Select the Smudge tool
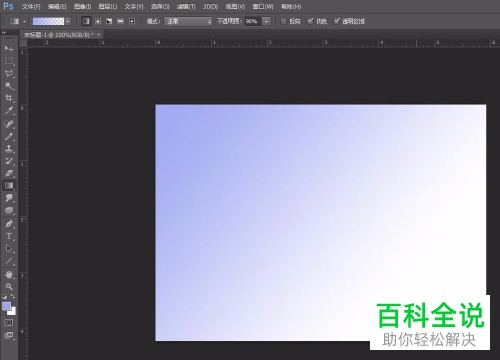 9,198
